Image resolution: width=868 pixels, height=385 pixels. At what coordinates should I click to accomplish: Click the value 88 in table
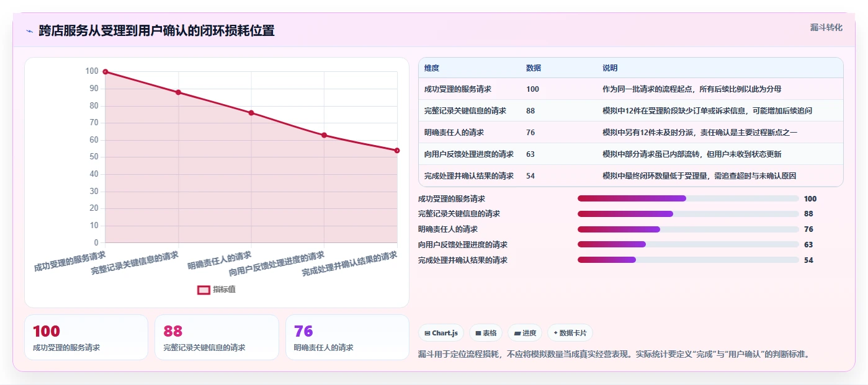pos(530,111)
